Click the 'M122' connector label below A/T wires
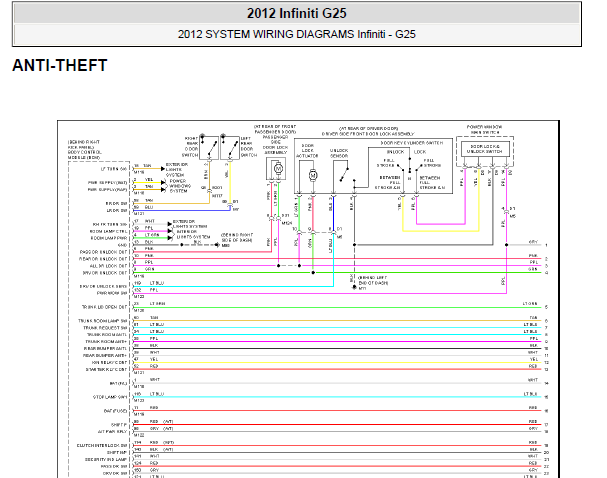 [x=139, y=435]
